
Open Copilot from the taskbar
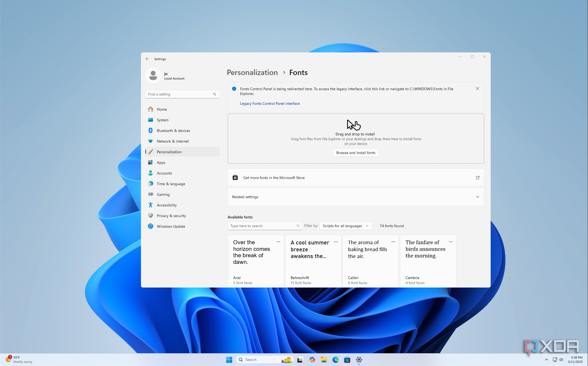(x=312, y=360)
